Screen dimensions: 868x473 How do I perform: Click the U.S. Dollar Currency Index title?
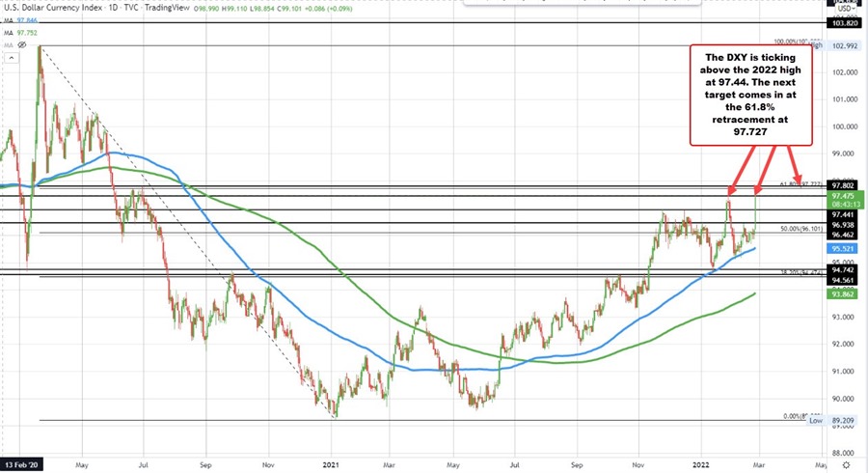tap(53, 9)
